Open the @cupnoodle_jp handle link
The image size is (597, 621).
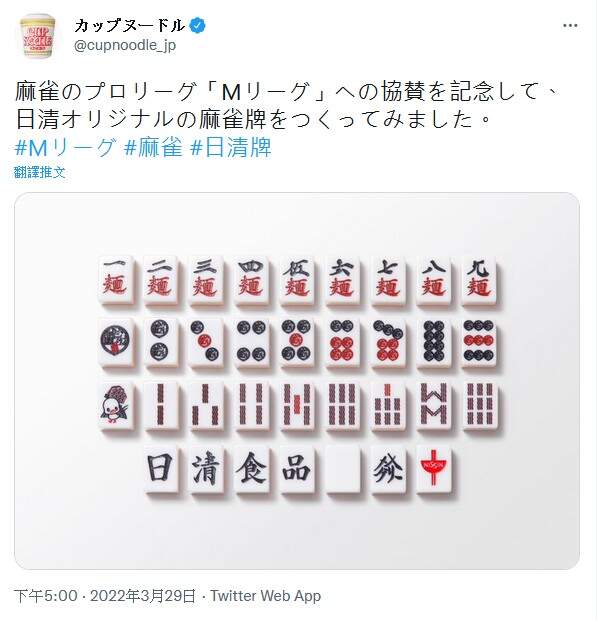point(125,46)
